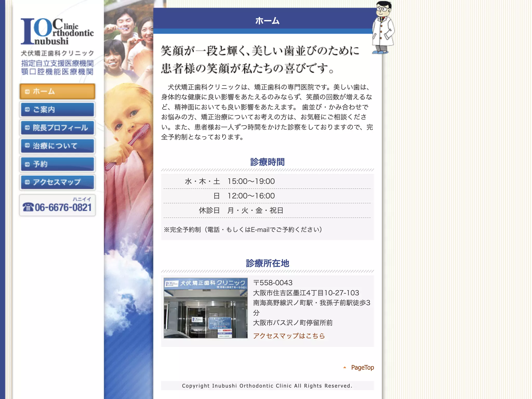Open the アクセスマップ sidebar menu item
Image resolution: width=532 pixels, height=399 pixels.
click(57, 182)
